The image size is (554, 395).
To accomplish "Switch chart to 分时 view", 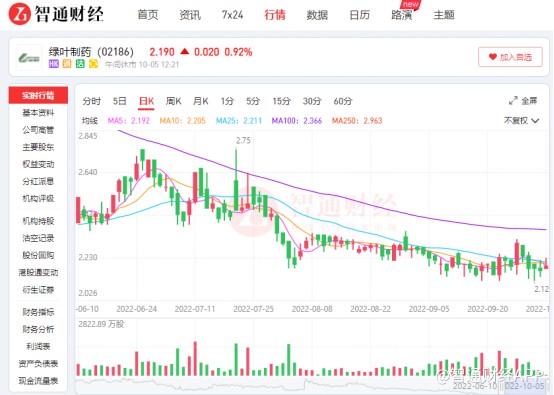I will point(92,101).
